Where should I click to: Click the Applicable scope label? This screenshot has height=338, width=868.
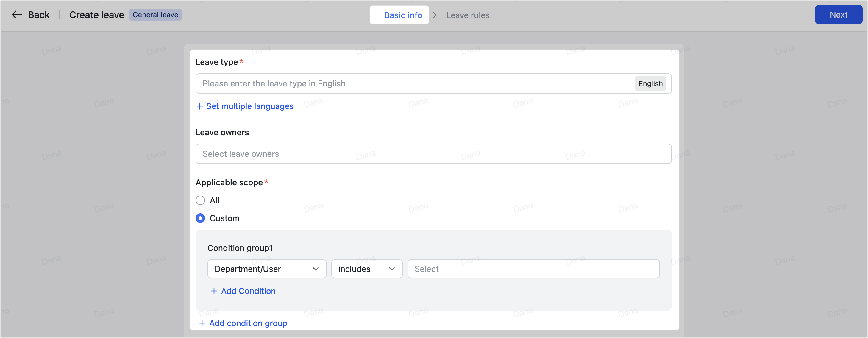(229, 182)
